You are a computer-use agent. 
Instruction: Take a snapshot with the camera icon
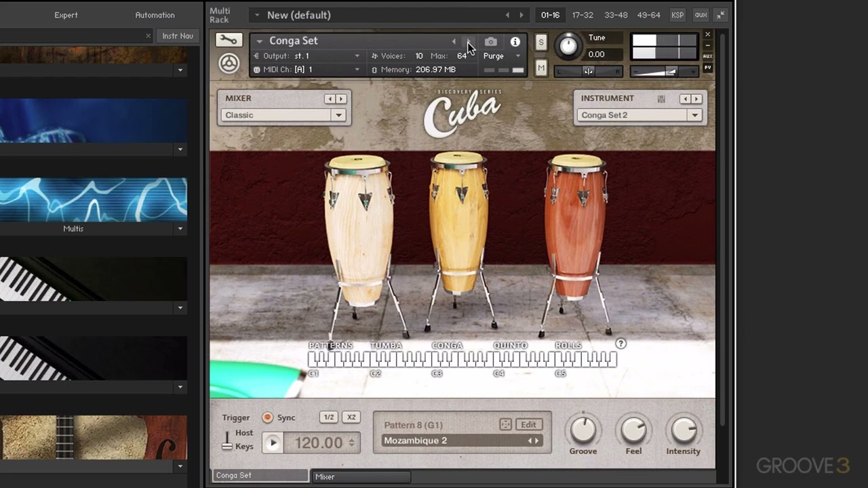point(490,42)
